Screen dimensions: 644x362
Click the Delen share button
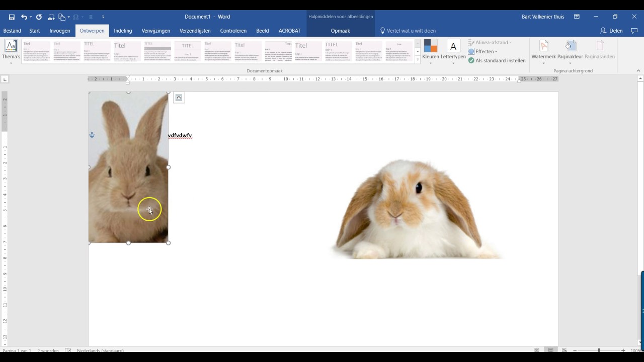click(x=611, y=31)
